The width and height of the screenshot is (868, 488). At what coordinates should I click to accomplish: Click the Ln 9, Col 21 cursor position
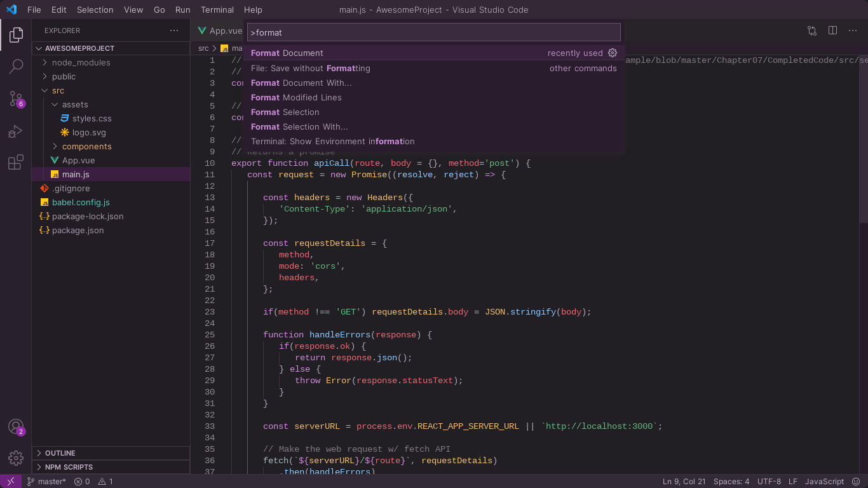tap(684, 482)
